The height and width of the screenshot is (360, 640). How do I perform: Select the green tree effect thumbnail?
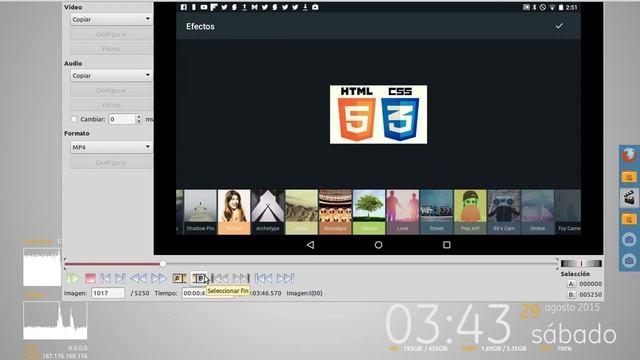[369, 212]
